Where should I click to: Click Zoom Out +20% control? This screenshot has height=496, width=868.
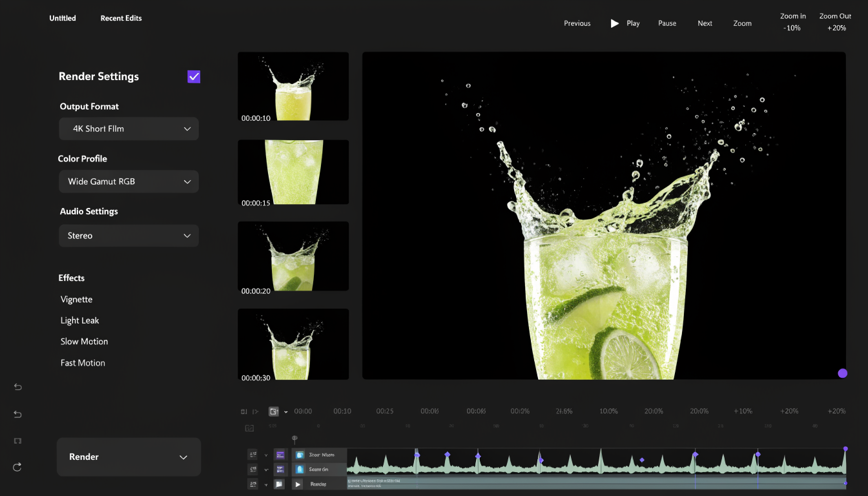tap(836, 22)
